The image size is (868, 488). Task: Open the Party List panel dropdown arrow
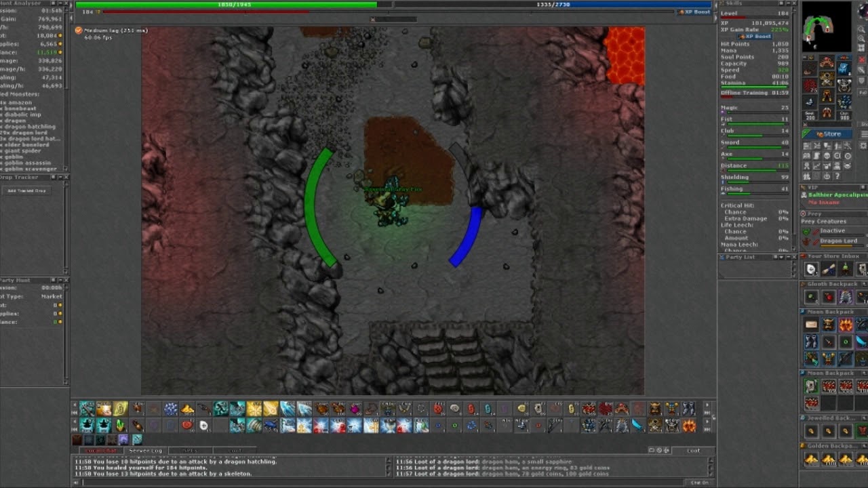781,257
